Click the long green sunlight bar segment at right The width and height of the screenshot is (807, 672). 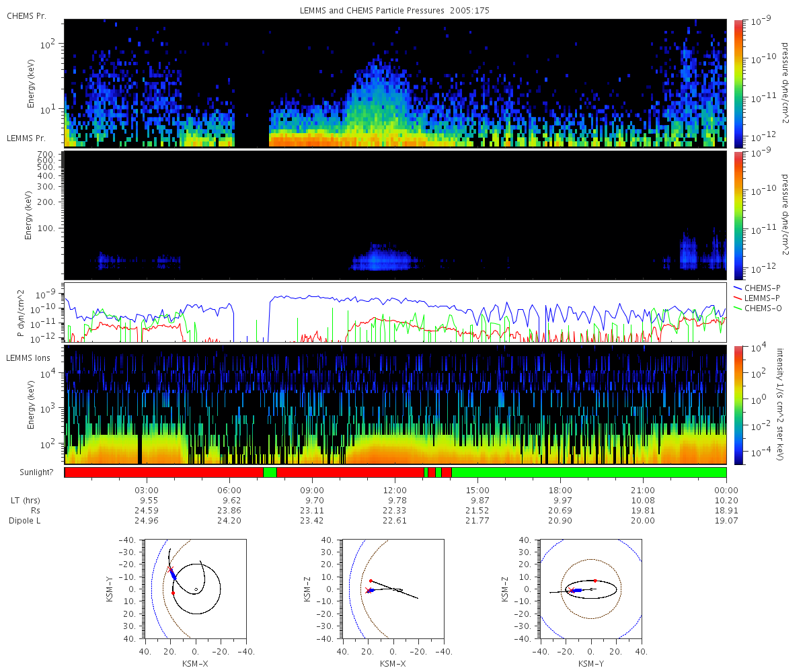pyautogui.click(x=588, y=472)
